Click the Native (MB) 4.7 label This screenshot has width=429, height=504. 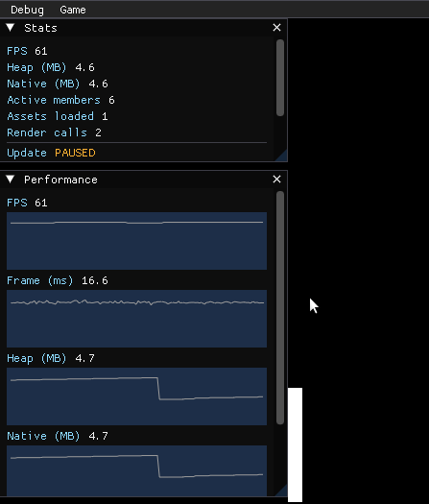[58, 436]
